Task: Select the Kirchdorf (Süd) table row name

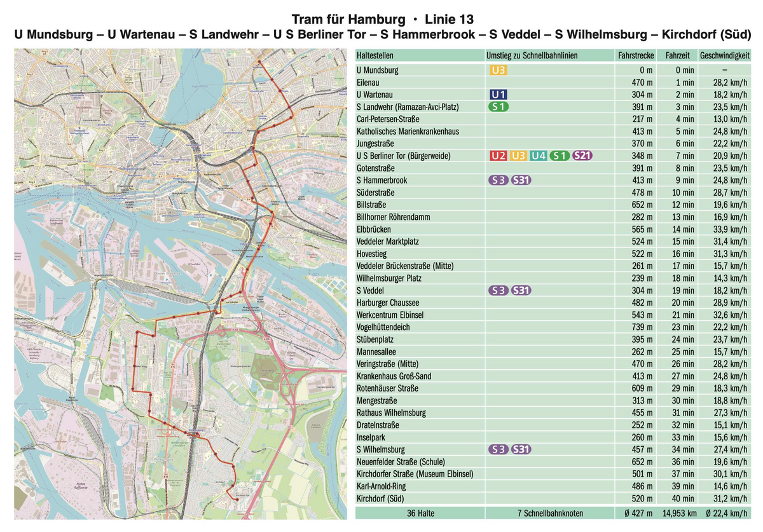Action: click(x=380, y=498)
